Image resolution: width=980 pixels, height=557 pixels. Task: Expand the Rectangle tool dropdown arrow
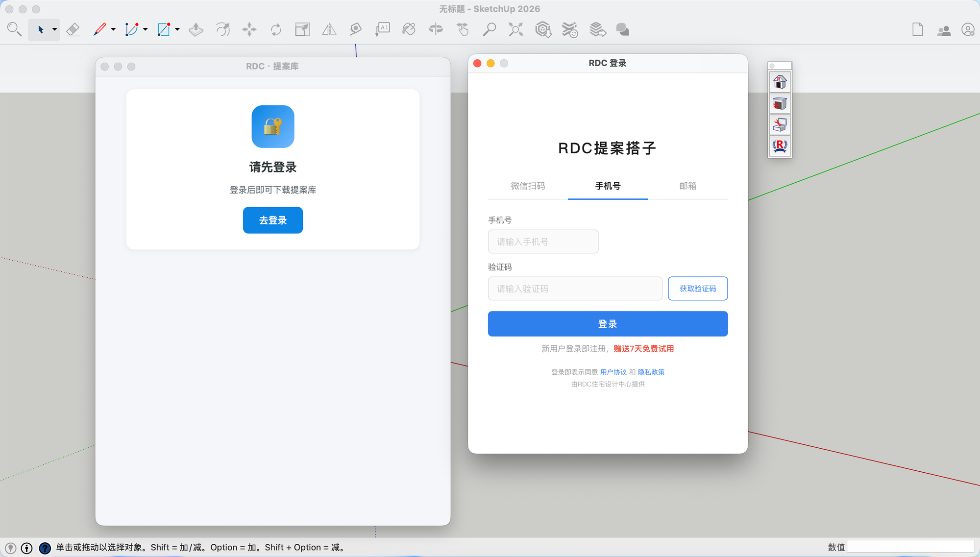pos(177,30)
